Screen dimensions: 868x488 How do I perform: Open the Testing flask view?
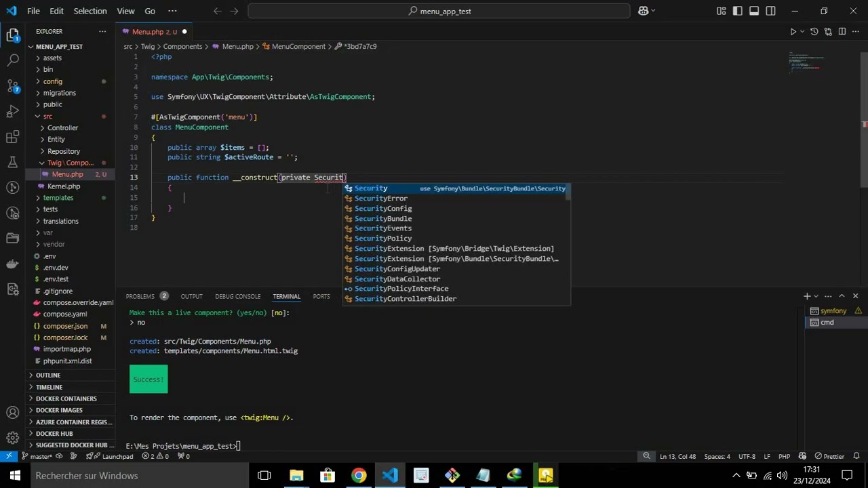pos(12,163)
